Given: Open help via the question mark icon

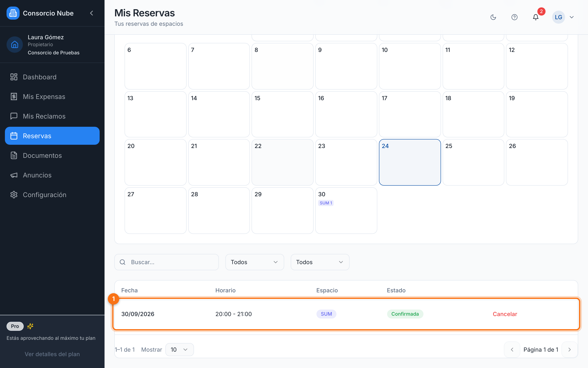Looking at the screenshot, I should (x=514, y=17).
